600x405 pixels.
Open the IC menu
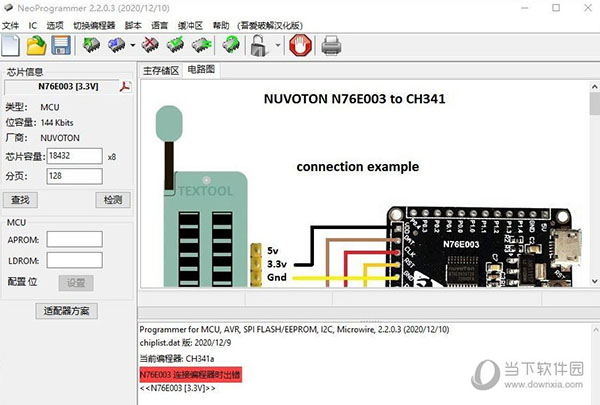coord(33,26)
